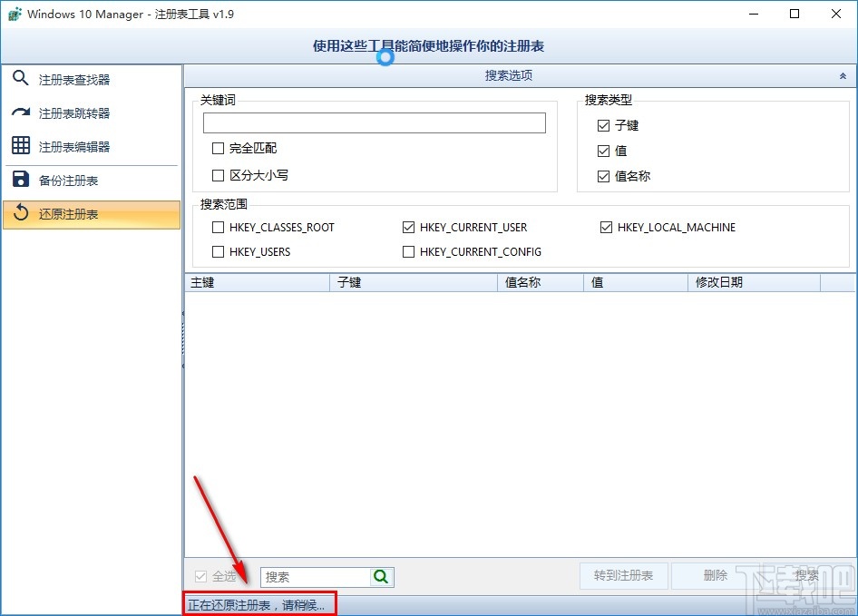Viewport: 858px width, 616px height.
Task: Toggle the 全选 checkbox at the bottom
Action: click(x=201, y=576)
